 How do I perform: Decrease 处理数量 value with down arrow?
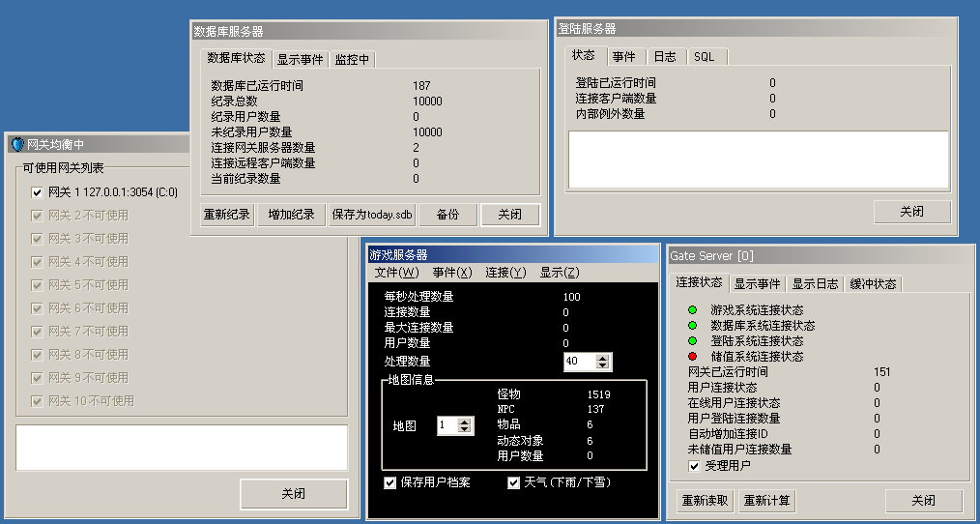pyautogui.click(x=603, y=366)
